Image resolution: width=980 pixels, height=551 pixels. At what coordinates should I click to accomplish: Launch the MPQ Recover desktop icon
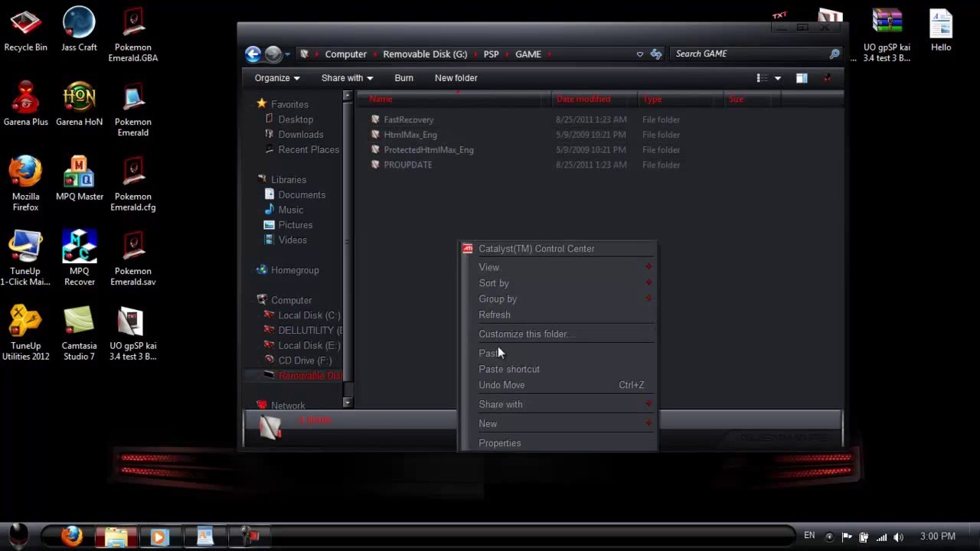[79, 258]
